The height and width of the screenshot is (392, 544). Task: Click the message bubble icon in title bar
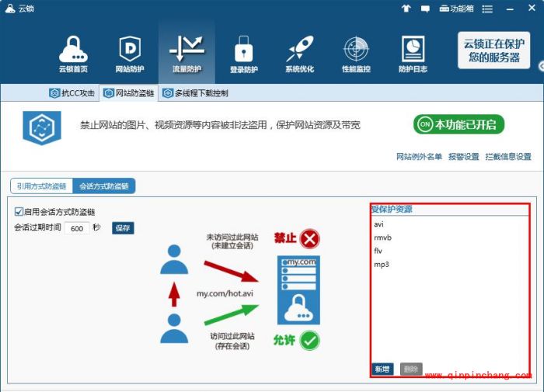point(425,9)
